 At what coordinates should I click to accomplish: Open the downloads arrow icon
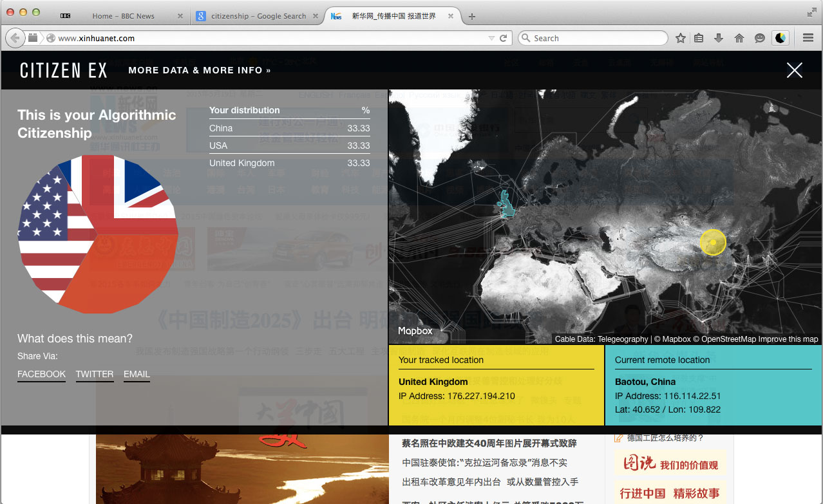pos(719,38)
